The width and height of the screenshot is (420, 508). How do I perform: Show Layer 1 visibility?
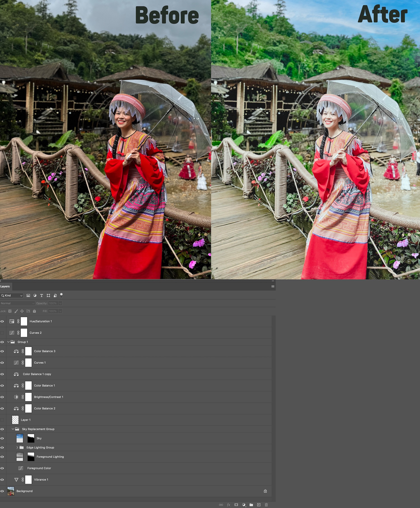[x=2, y=420]
